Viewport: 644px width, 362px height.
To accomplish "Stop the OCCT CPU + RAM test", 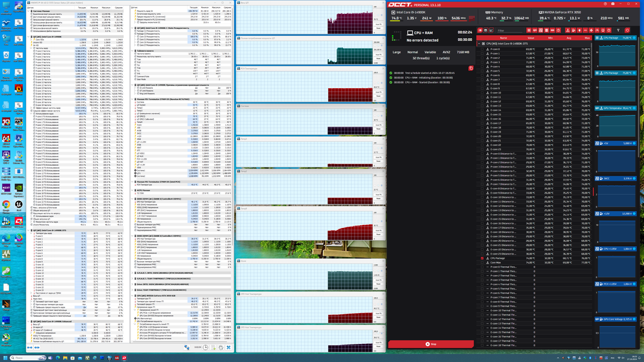I will click(431, 344).
